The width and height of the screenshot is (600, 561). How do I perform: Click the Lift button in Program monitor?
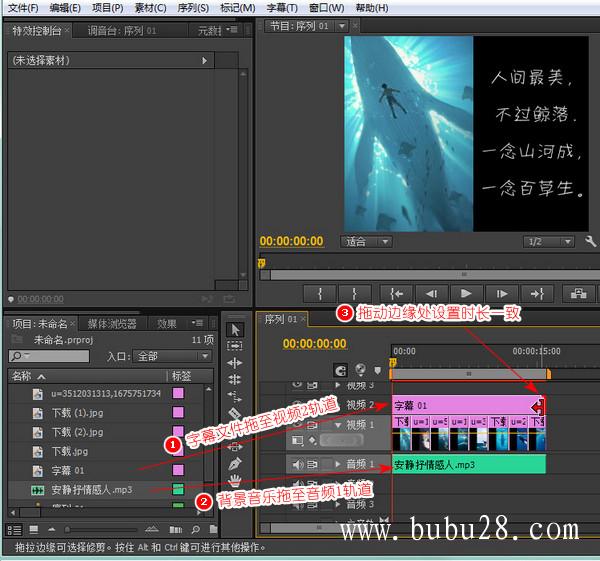[578, 294]
